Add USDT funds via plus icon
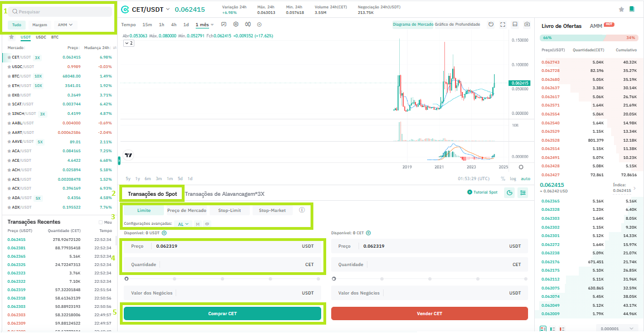The width and height of the screenshot is (644, 333). click(164, 233)
